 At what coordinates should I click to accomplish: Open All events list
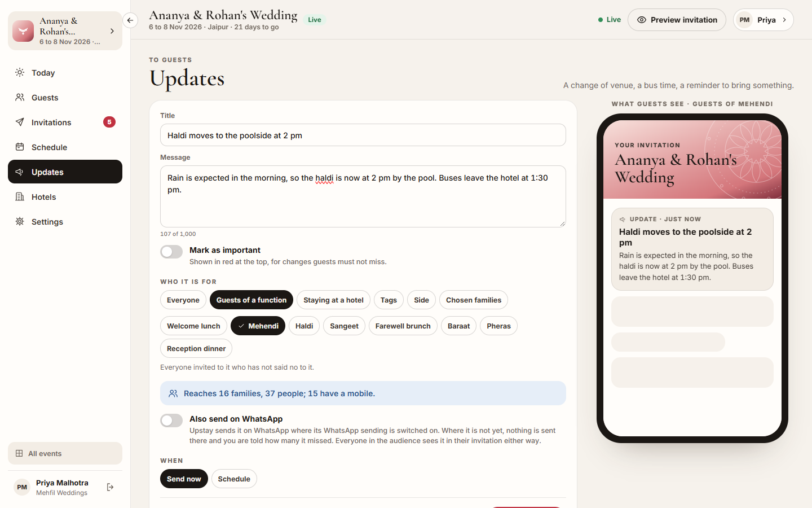pos(65,453)
